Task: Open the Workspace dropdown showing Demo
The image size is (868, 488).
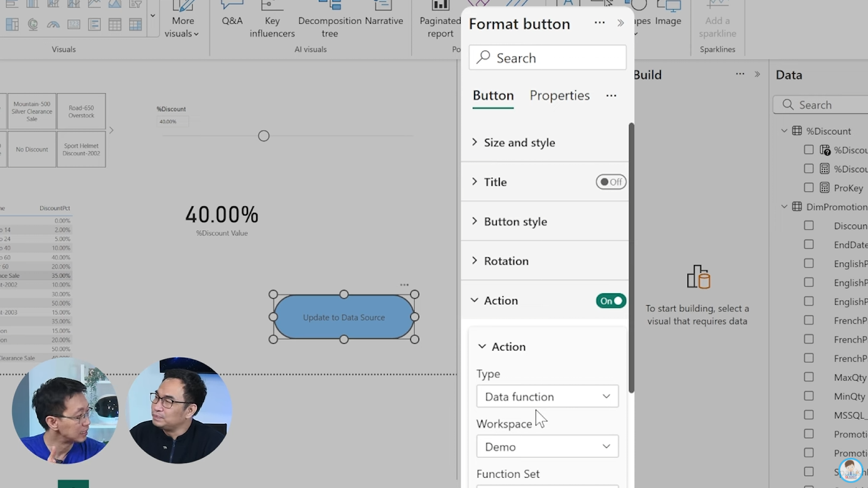Action: click(x=546, y=446)
